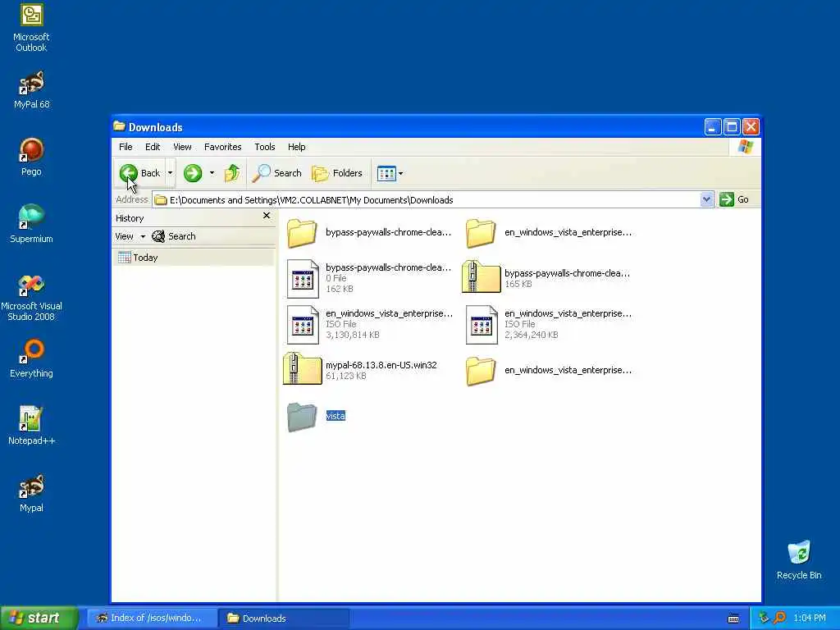Open the Tools menu

(265, 147)
